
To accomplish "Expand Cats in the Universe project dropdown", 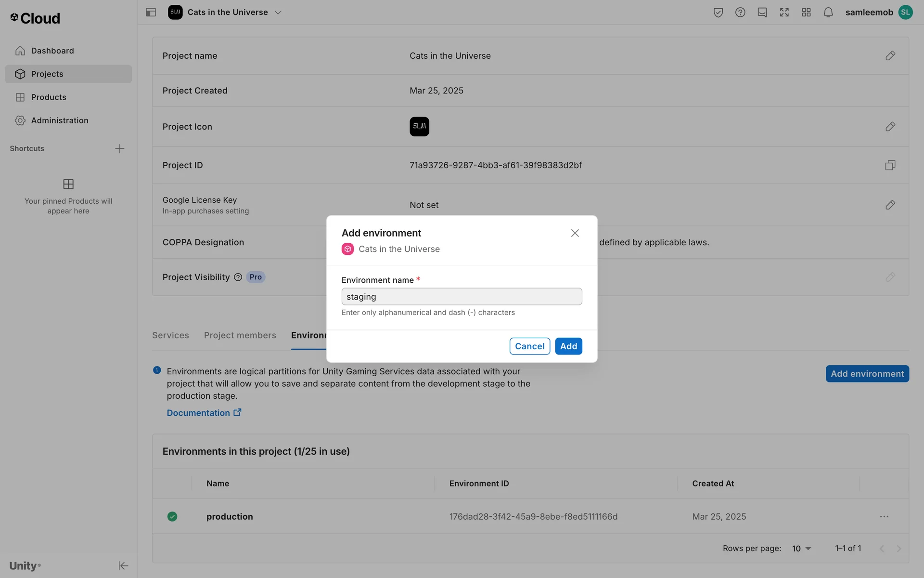I will pos(278,13).
